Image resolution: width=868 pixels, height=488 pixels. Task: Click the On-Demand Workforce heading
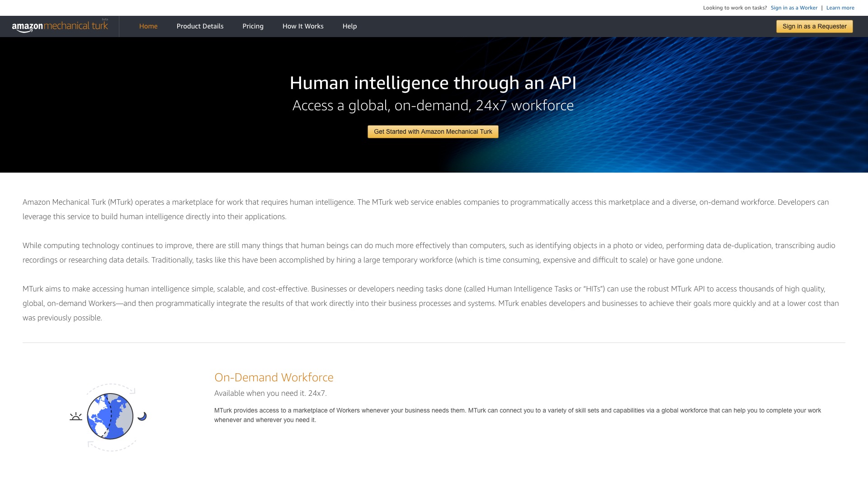[274, 377]
